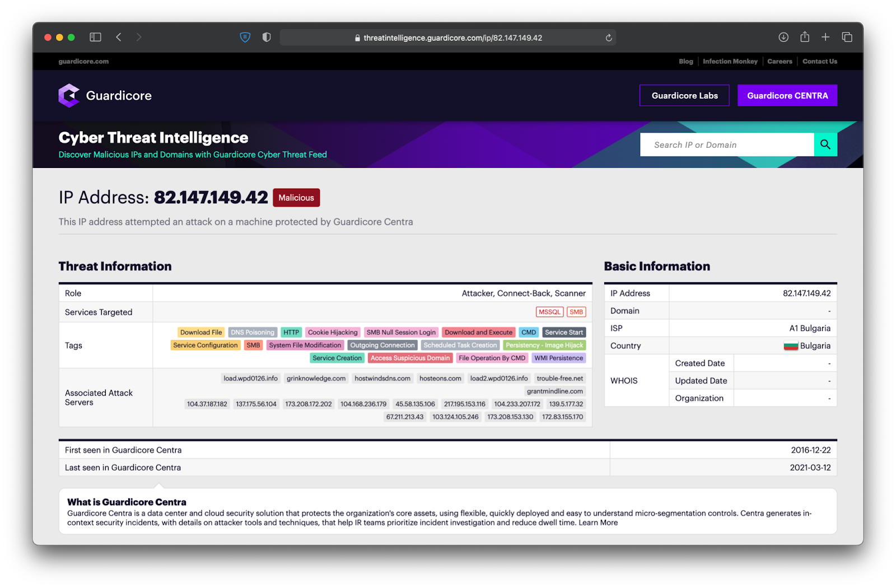Go back with the browser back arrow
Screen dimensions: 896x588
point(119,38)
